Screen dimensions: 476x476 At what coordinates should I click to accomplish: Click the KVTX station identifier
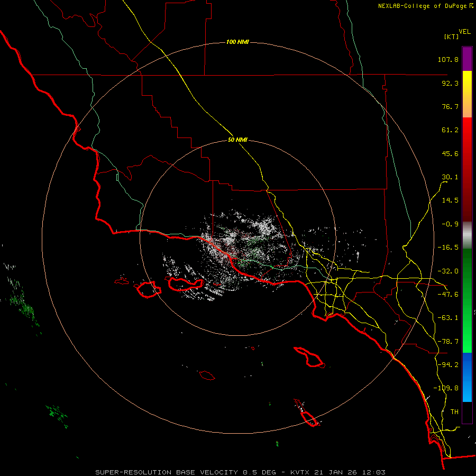tap(300, 472)
